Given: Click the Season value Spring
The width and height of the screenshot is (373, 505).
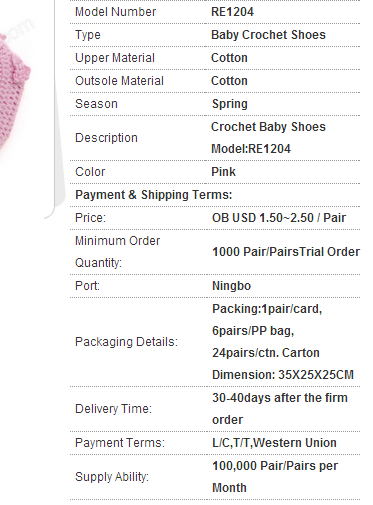Looking at the screenshot, I should coord(230,104).
